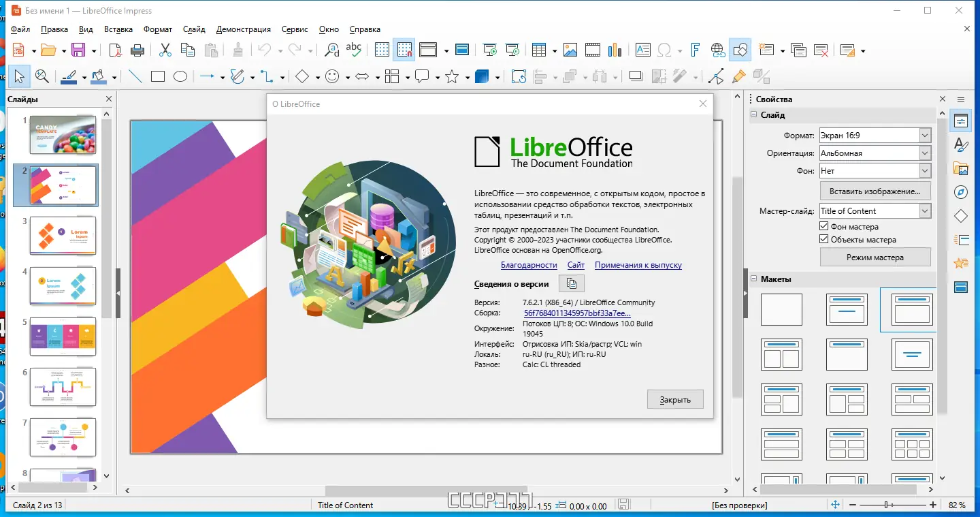
Task: Click the 3D objects cube icon
Action: (x=482, y=76)
